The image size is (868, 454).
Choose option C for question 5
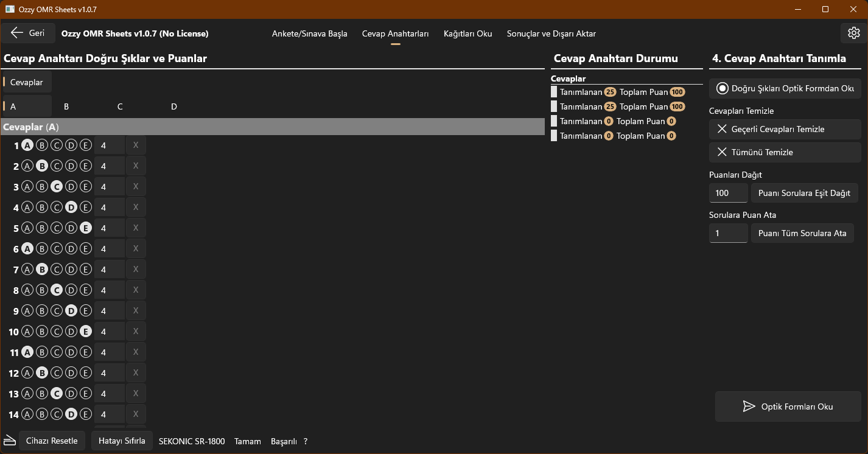[57, 228]
